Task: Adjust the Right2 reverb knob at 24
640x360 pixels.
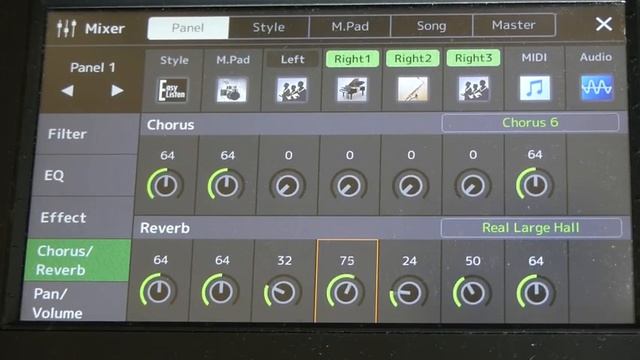Action: pos(409,292)
